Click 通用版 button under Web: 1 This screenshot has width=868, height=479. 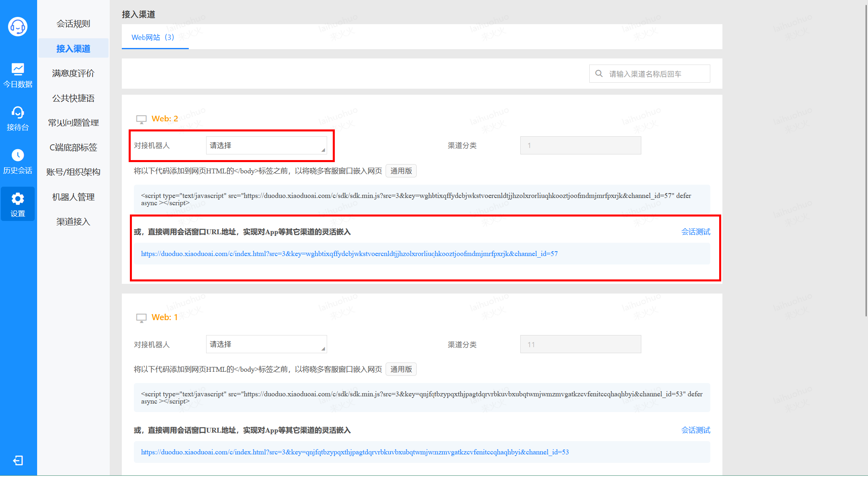(x=401, y=369)
